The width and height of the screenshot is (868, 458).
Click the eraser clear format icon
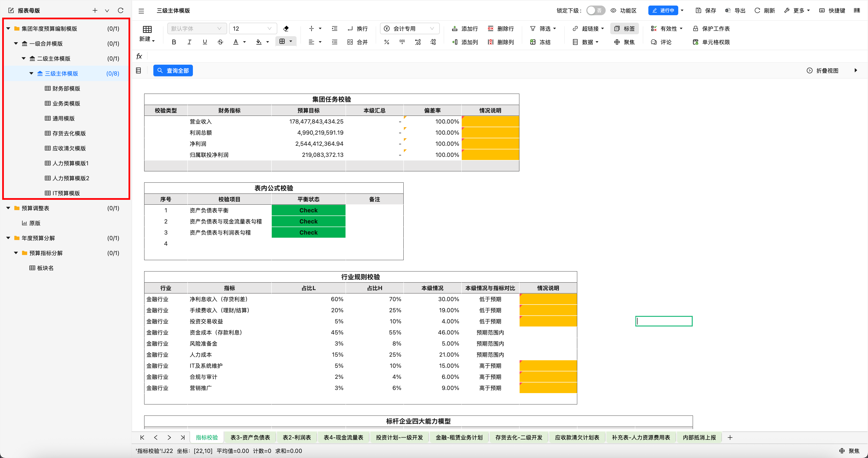[286, 28]
